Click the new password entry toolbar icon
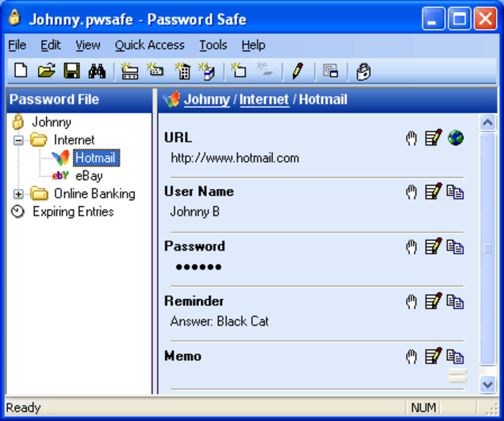 [130, 70]
